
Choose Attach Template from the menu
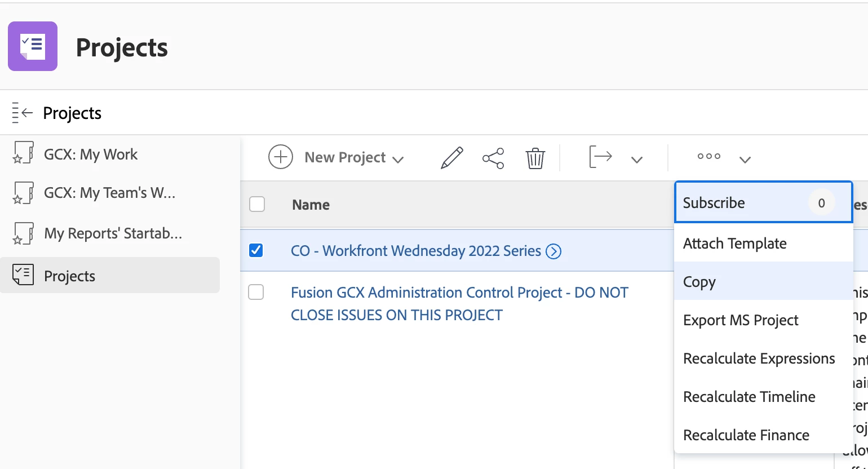tap(764, 243)
